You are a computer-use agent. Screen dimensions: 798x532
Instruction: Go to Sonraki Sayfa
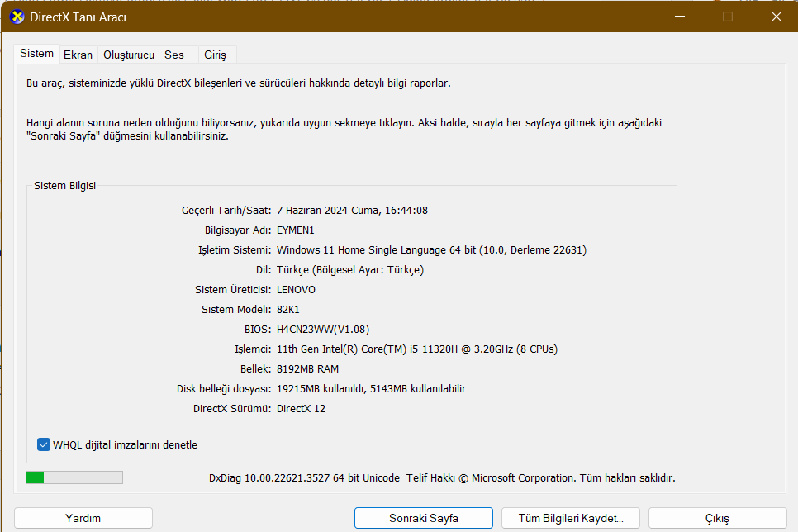424,518
